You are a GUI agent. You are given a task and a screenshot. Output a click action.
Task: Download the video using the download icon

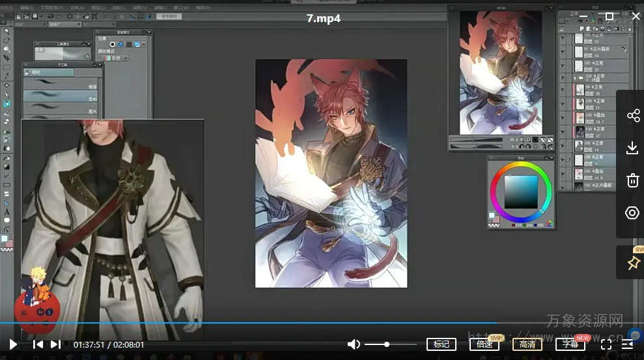[x=632, y=148]
